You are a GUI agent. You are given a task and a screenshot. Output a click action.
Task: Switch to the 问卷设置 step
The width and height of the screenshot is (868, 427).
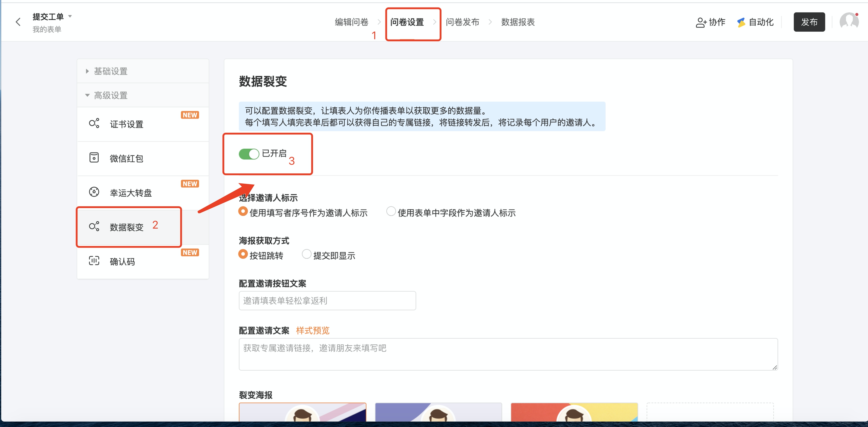(407, 22)
